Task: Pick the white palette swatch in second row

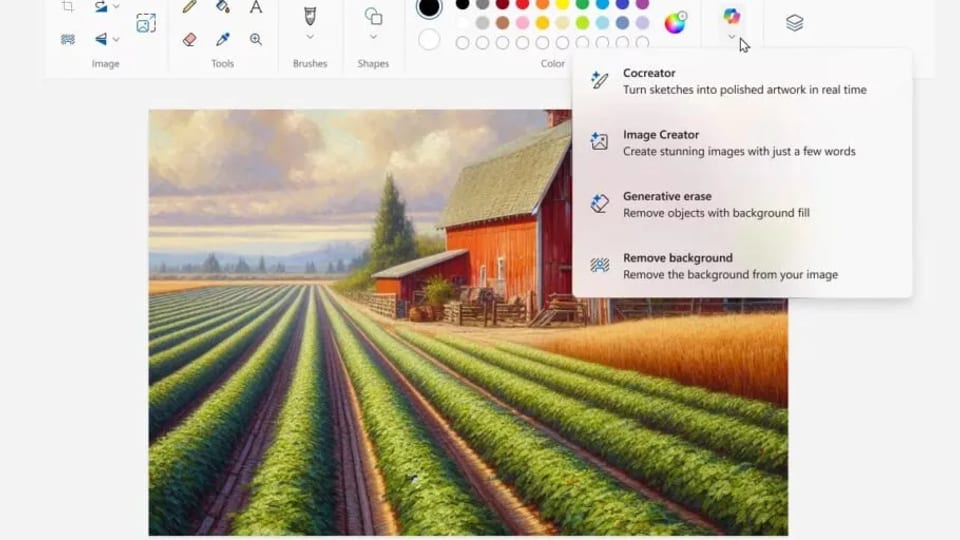Action: 463,23
